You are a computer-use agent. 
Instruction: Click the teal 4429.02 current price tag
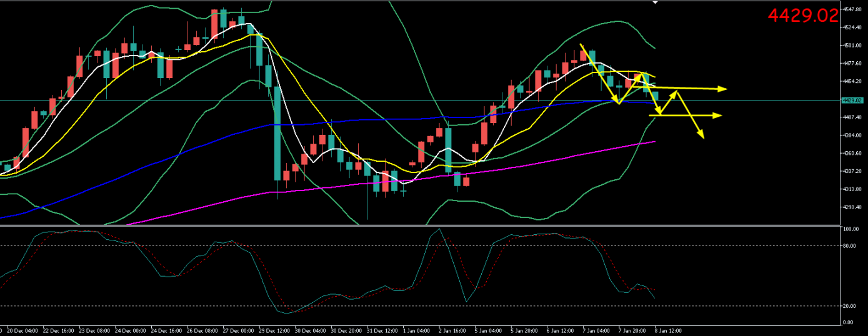tap(852, 100)
